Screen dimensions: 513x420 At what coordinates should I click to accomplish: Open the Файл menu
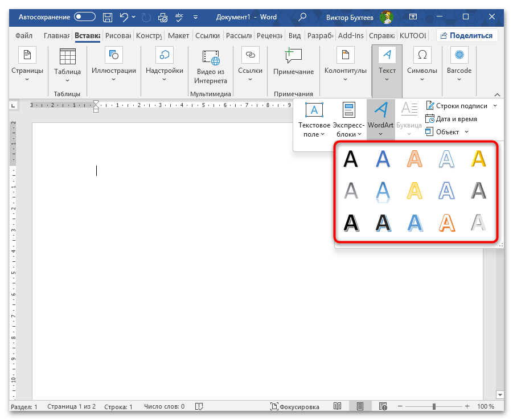24,35
